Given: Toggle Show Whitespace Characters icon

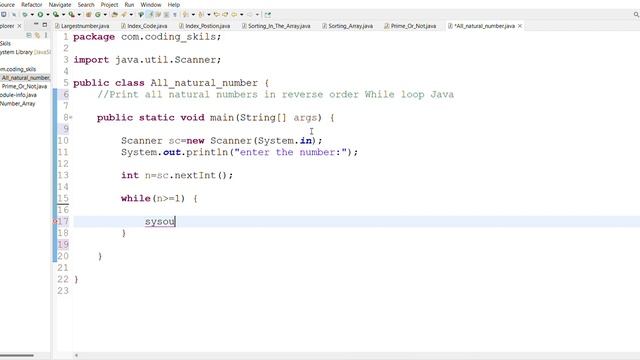Looking at the screenshot, I should click(175, 15).
